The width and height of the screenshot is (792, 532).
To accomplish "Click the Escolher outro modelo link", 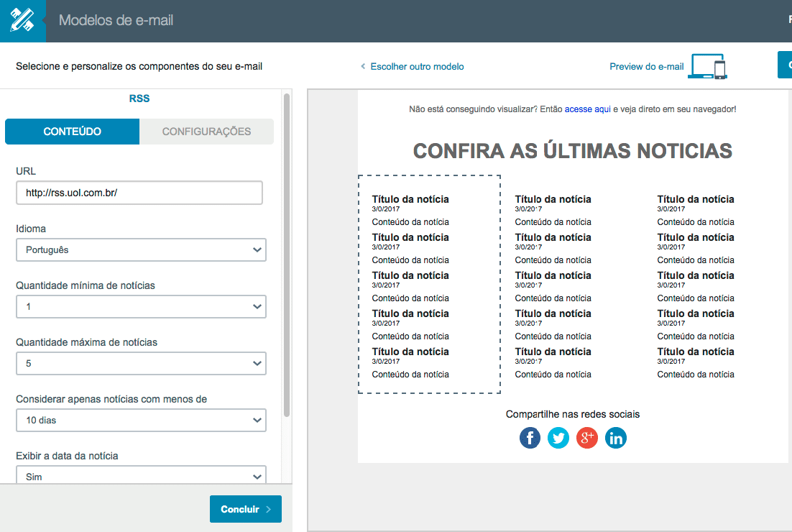I will coord(413,67).
